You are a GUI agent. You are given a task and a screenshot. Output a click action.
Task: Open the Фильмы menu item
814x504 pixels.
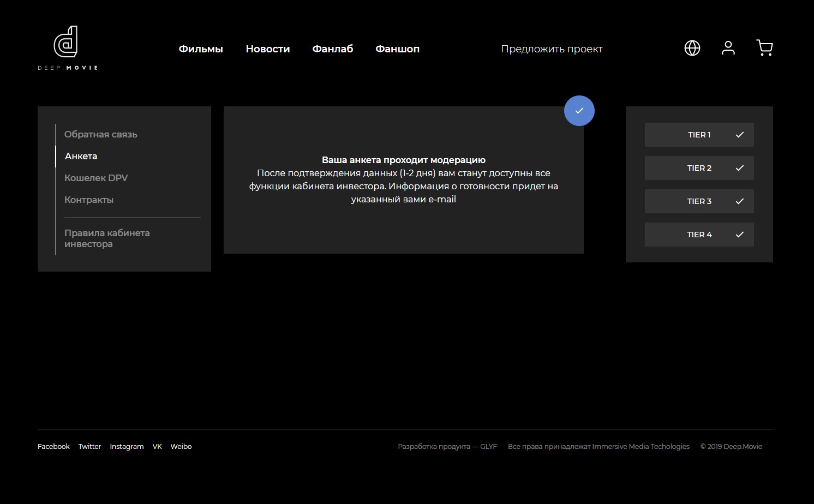point(201,49)
